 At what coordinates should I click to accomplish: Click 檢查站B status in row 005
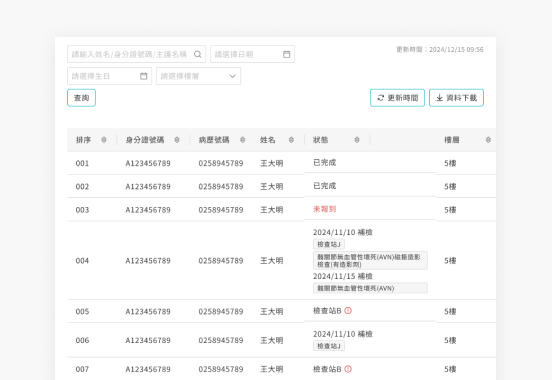tap(327, 311)
